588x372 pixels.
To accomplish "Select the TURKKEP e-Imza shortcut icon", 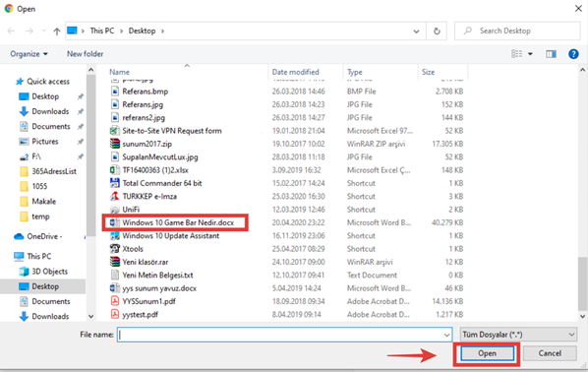I will [115, 196].
